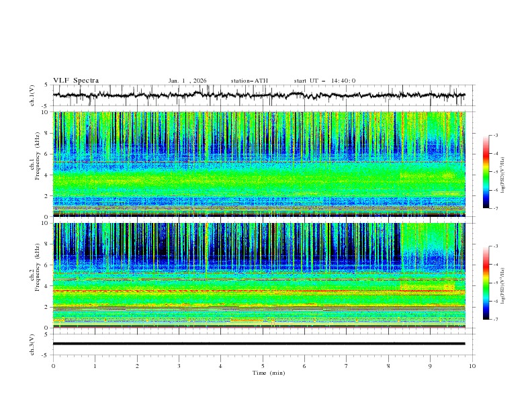Click time axis tick label "7"
532x411 pixels.
pos(347,366)
